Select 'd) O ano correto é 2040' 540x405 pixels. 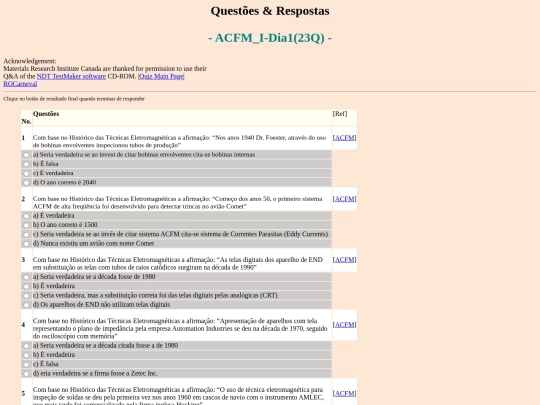coord(26,183)
